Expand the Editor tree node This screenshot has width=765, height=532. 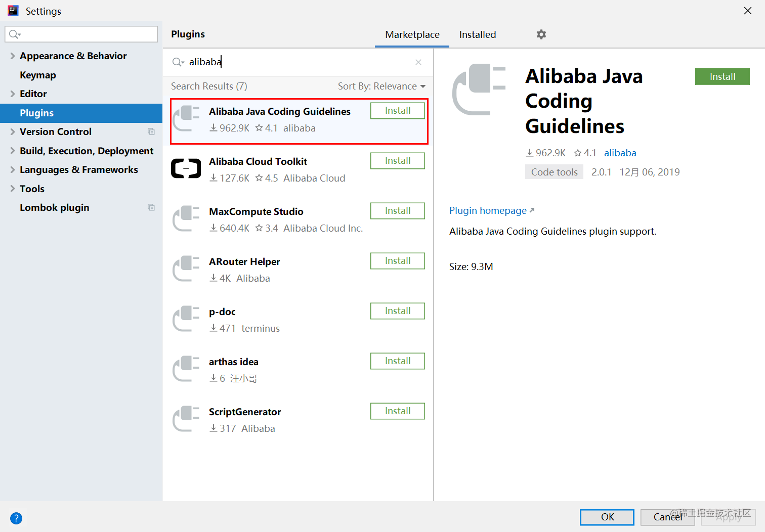click(x=13, y=94)
